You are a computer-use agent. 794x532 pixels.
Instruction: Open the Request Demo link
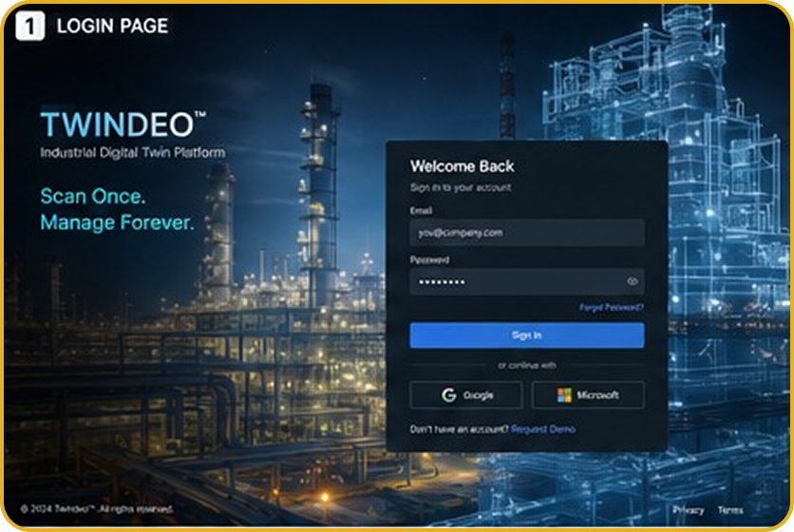tap(543, 429)
